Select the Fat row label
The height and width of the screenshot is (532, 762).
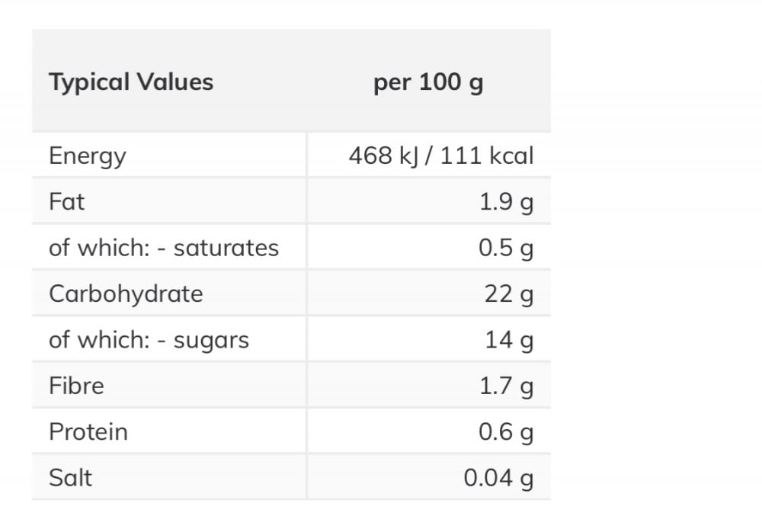(x=66, y=202)
